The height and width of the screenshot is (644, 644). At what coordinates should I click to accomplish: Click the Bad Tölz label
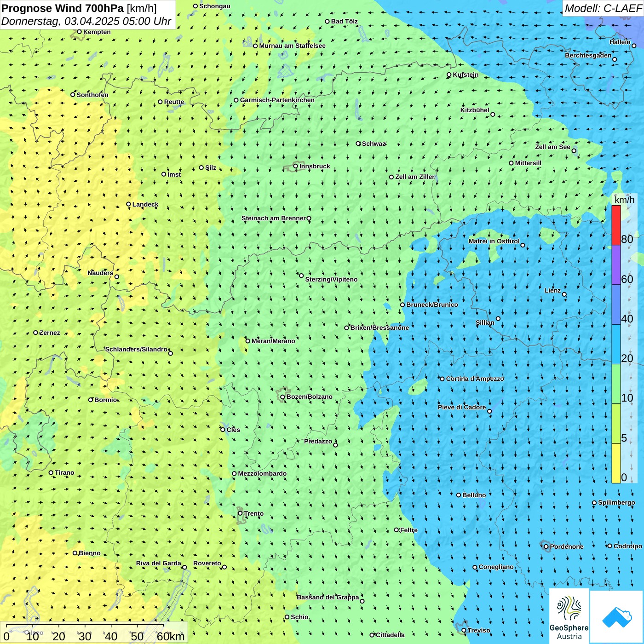point(344,21)
